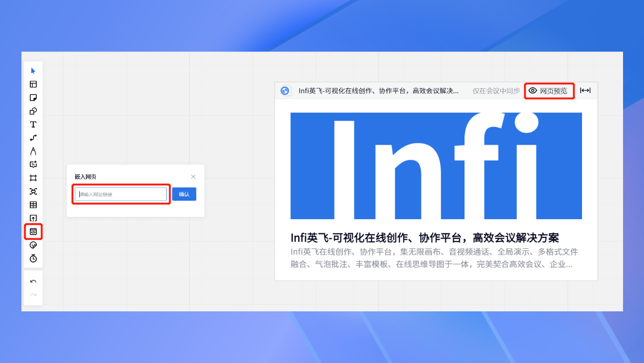Redo the last action
Viewport: 644px width, 363px height.
(x=33, y=295)
